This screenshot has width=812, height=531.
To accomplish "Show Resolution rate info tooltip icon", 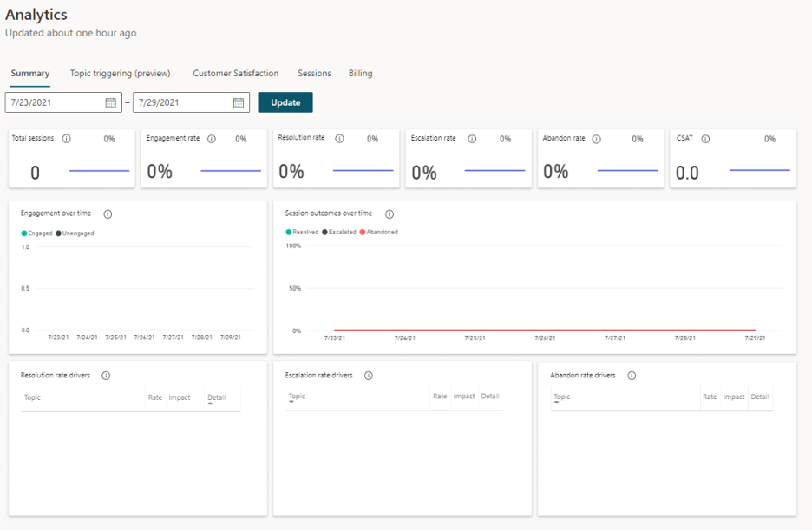I will (339, 139).
